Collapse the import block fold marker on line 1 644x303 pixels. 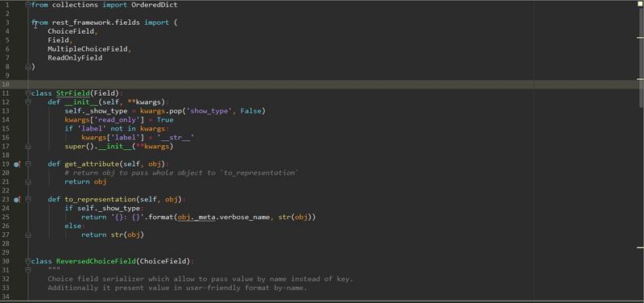pos(28,5)
